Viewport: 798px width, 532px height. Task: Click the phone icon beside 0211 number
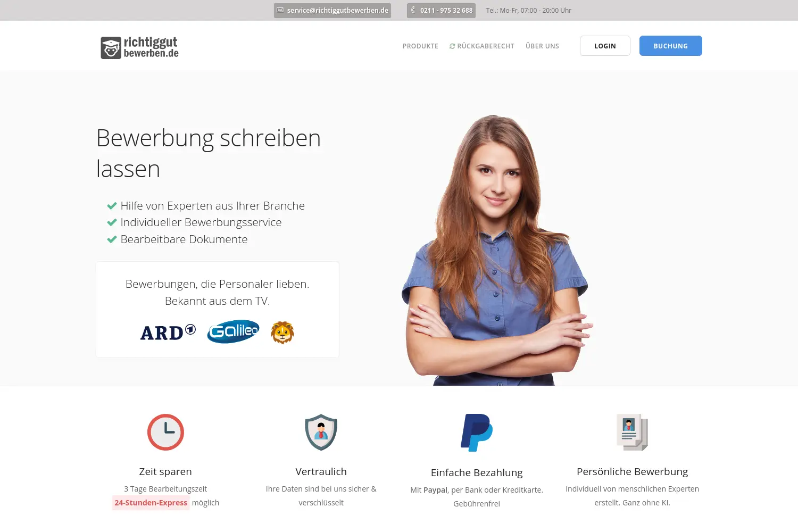pos(413,10)
